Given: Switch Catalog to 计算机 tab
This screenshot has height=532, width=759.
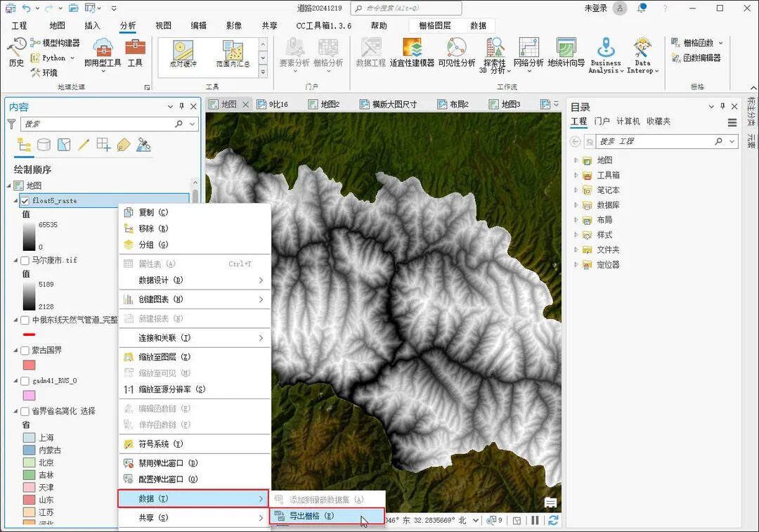Looking at the screenshot, I should click(628, 122).
